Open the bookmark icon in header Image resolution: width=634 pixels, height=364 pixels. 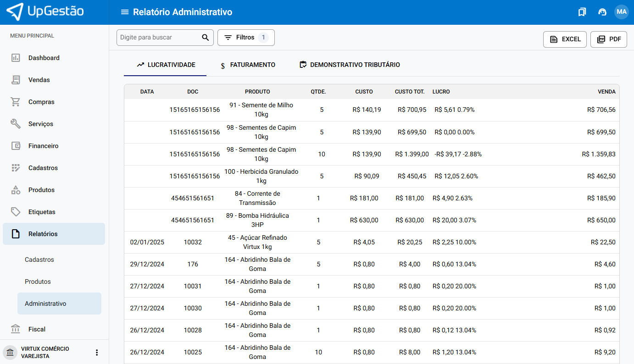582,12
